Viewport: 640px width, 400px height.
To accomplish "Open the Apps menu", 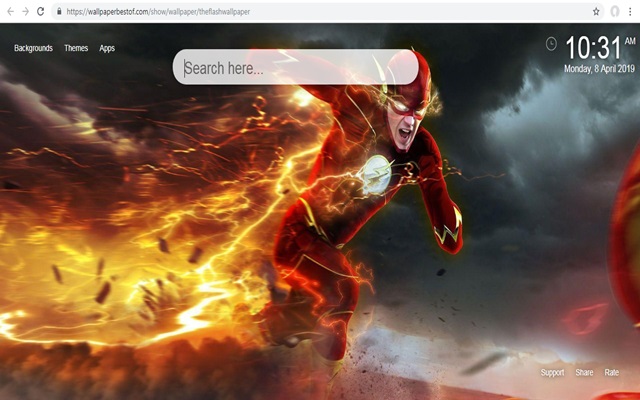I will [107, 48].
